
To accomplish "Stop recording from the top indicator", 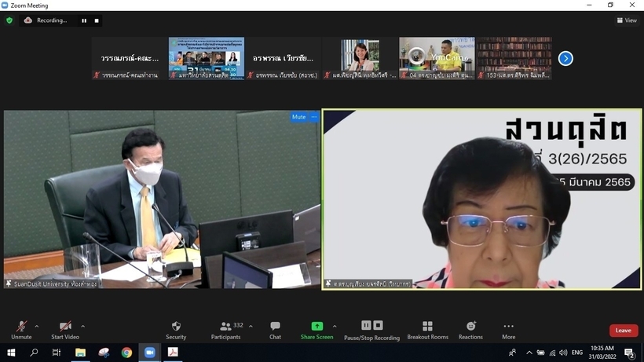I will click(97, 20).
